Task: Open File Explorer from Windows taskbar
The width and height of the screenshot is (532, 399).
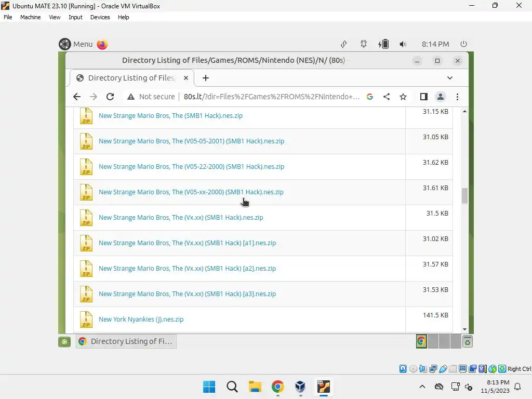Action: click(255, 387)
